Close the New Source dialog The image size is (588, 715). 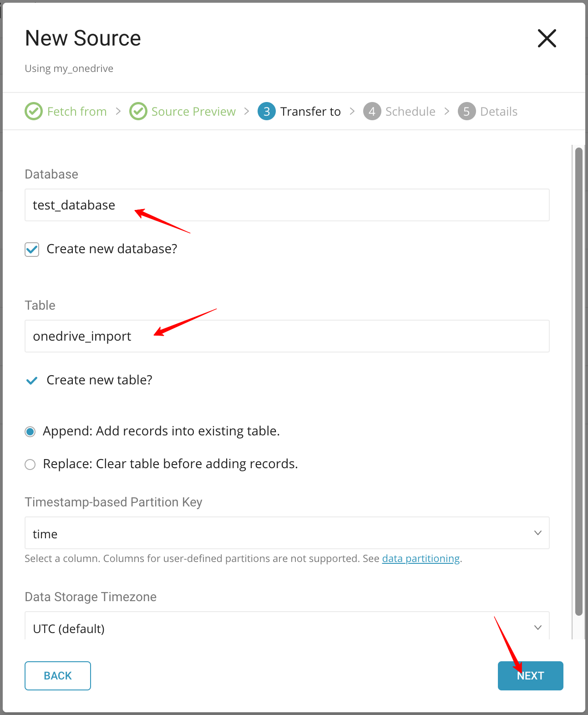(x=547, y=38)
